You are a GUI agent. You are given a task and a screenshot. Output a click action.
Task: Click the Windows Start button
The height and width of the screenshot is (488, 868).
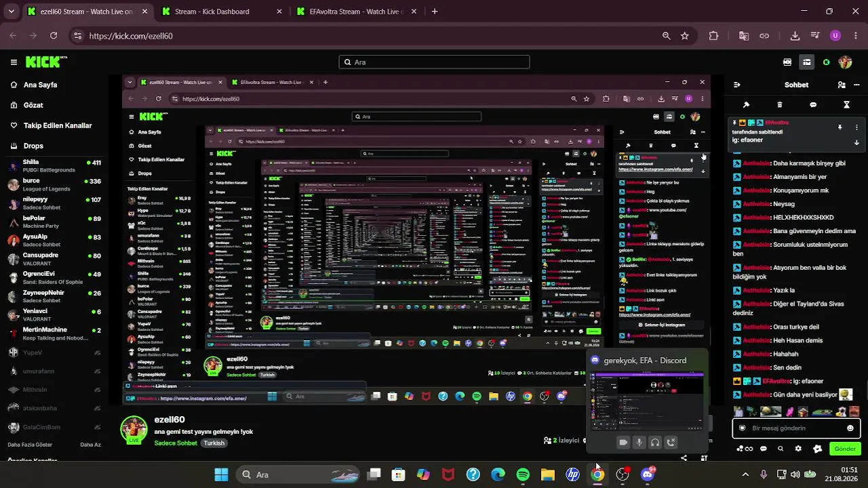(221, 474)
